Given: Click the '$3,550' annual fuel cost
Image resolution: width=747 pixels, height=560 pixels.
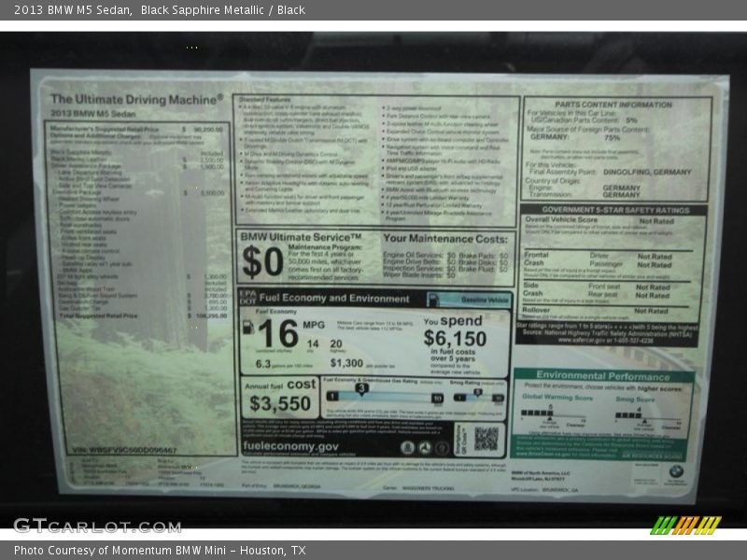Looking at the screenshot, I should coord(280,404).
